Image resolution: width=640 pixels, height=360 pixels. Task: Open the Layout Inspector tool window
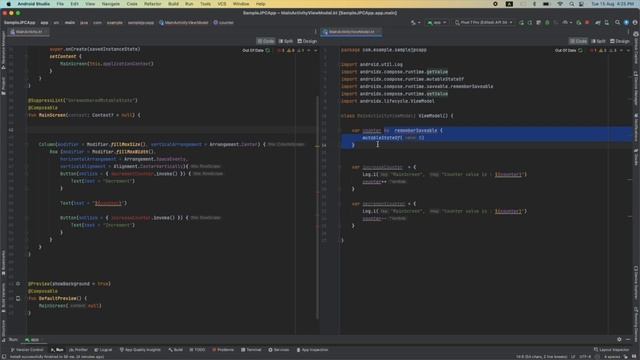click(x=611, y=350)
